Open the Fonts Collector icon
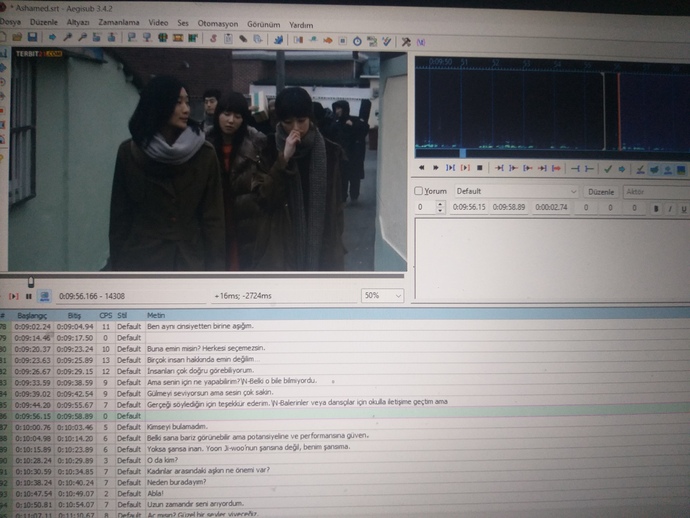 (258, 39)
